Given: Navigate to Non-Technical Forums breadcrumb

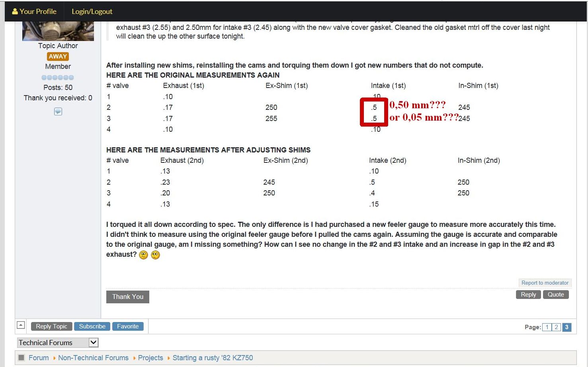Looking at the screenshot, I should tap(93, 357).
